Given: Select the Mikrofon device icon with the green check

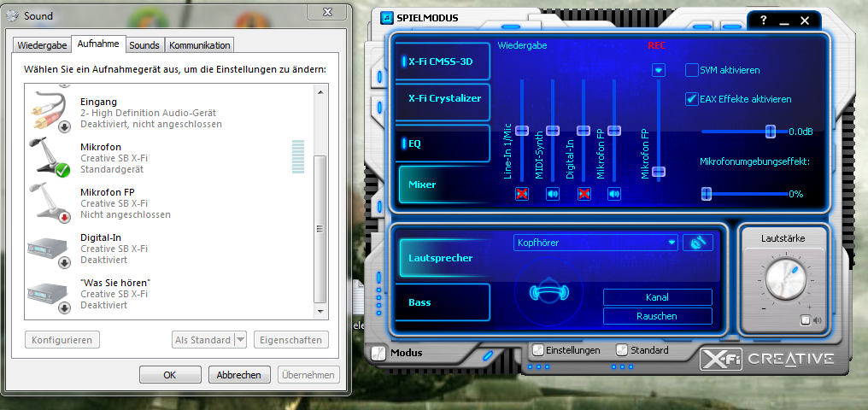Looking at the screenshot, I should click(50, 158).
